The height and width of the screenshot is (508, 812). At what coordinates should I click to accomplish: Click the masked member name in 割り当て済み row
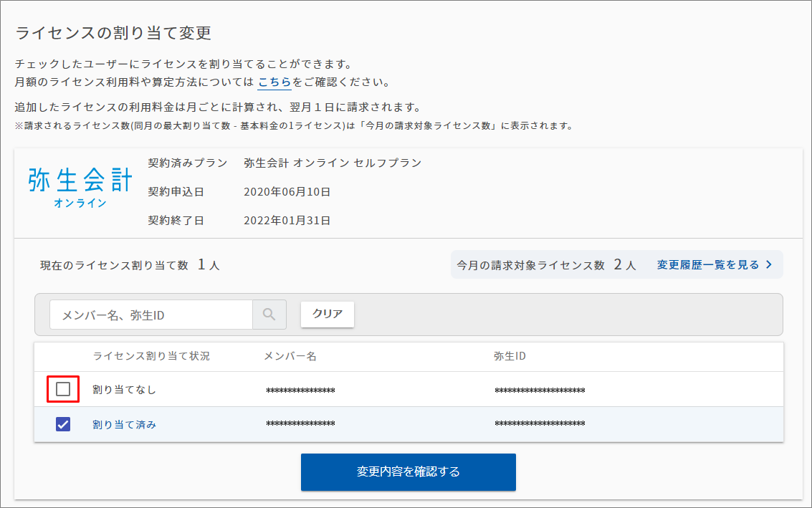pyautogui.click(x=300, y=423)
